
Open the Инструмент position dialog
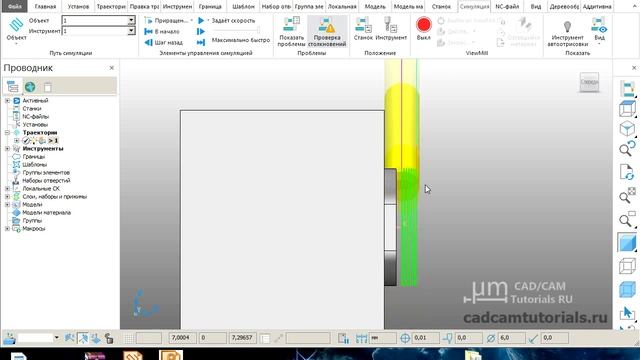tap(391, 29)
